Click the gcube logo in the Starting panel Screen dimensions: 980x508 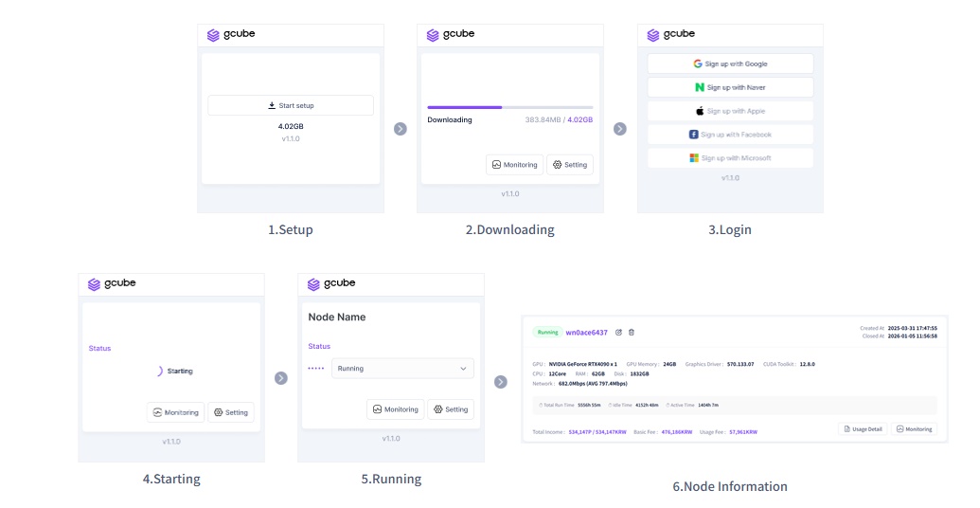pos(111,284)
